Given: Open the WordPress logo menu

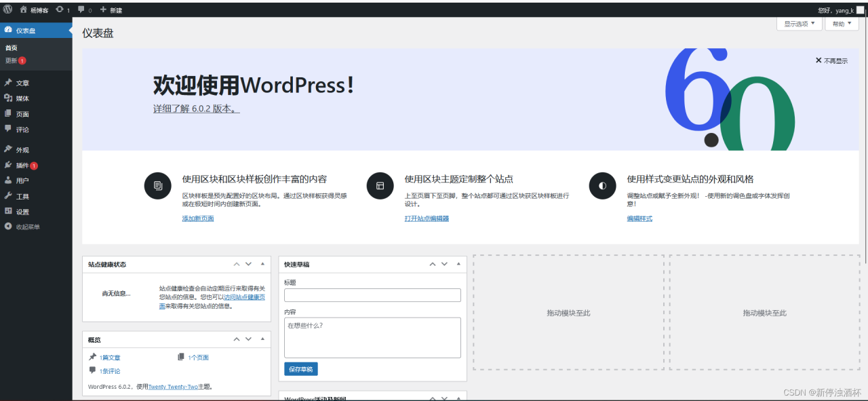Looking at the screenshot, I should coord(8,9).
